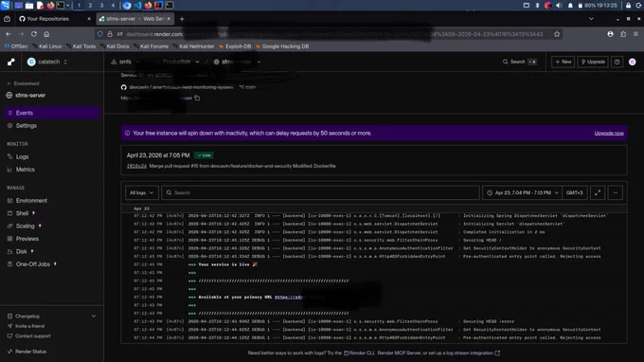Open the Firefox account icon
This screenshot has height=362, width=644.
click(610, 34)
